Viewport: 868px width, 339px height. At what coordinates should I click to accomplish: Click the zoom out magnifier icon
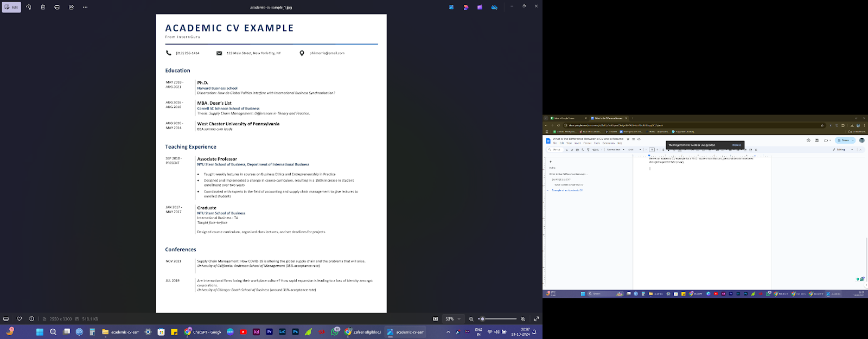[x=471, y=319]
